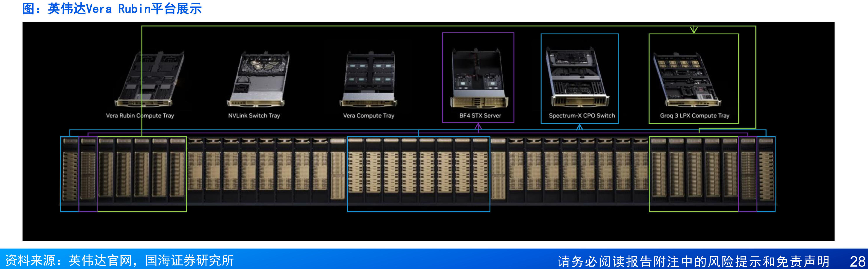
Task: Click the Vera Rubin Compute Tray image
Action: pyautogui.click(x=150, y=79)
